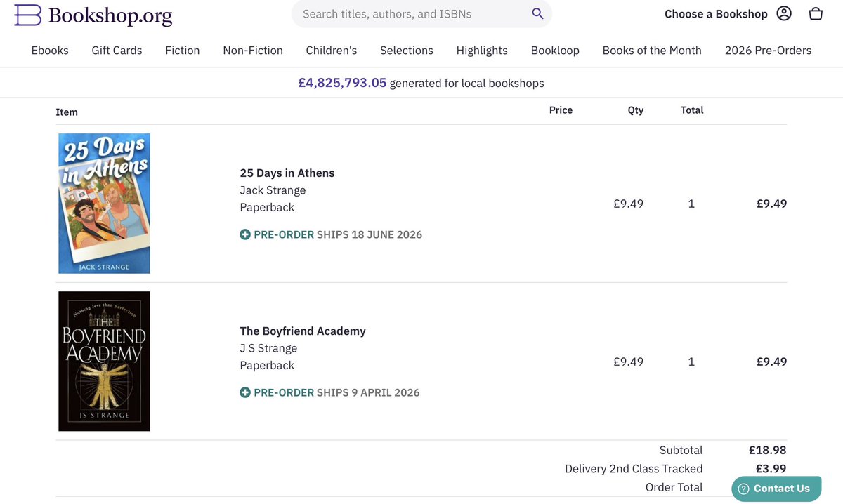Click Choose a Bookshop link

tap(716, 14)
